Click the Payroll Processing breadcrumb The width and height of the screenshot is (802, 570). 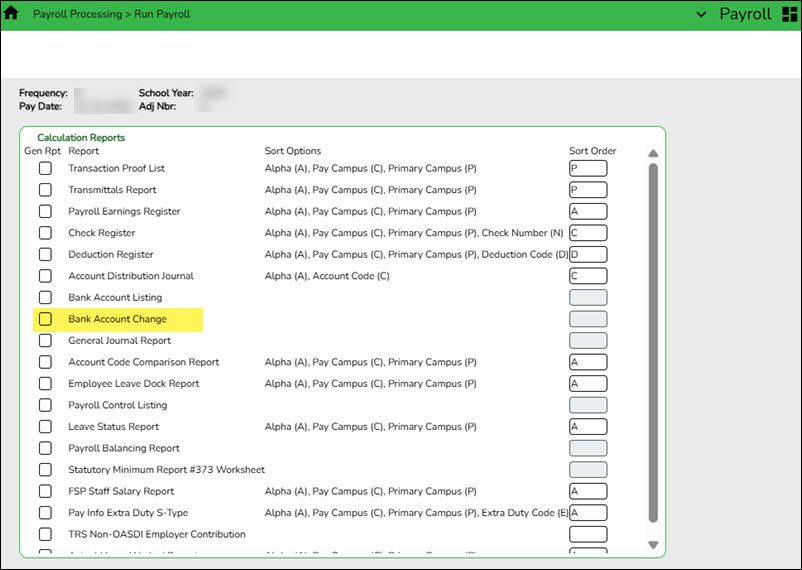pos(76,15)
